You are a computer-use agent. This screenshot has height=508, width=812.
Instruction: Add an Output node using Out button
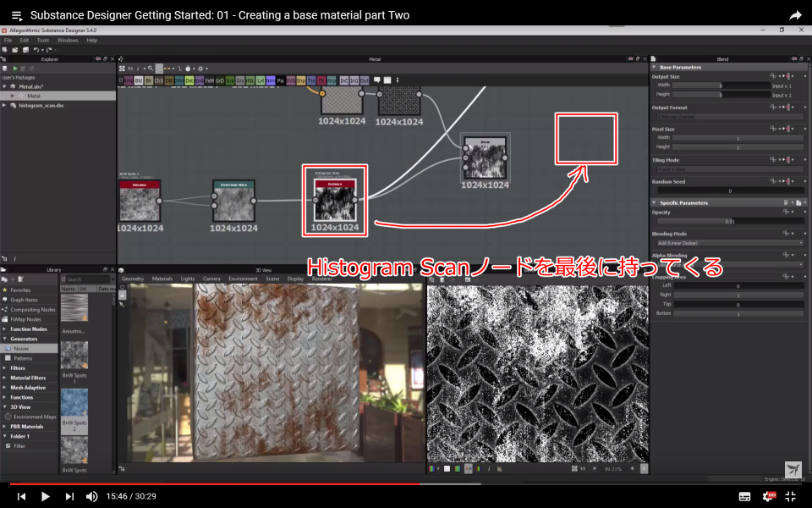coord(365,81)
